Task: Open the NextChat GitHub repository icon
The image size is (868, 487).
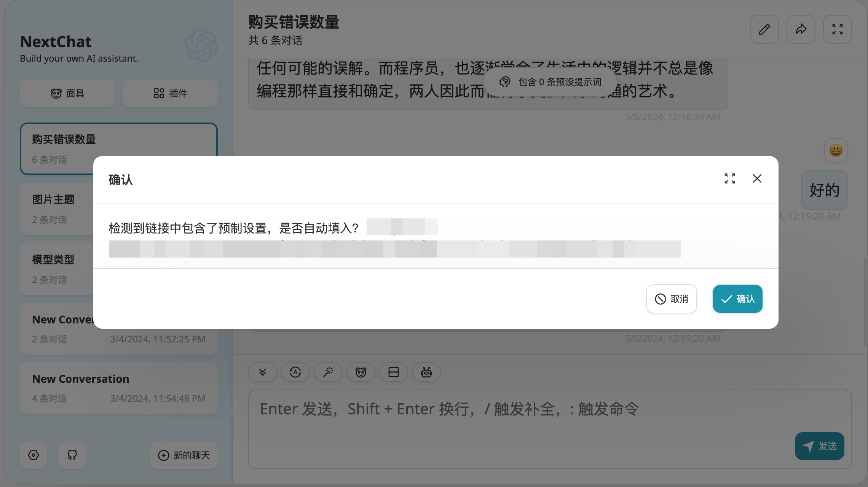Action: click(x=72, y=455)
